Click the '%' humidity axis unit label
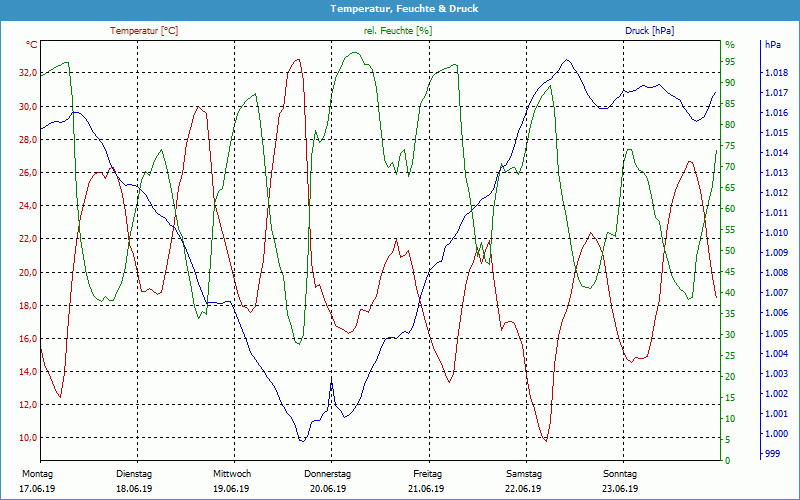This screenshot has height=500, width=800. (730, 45)
